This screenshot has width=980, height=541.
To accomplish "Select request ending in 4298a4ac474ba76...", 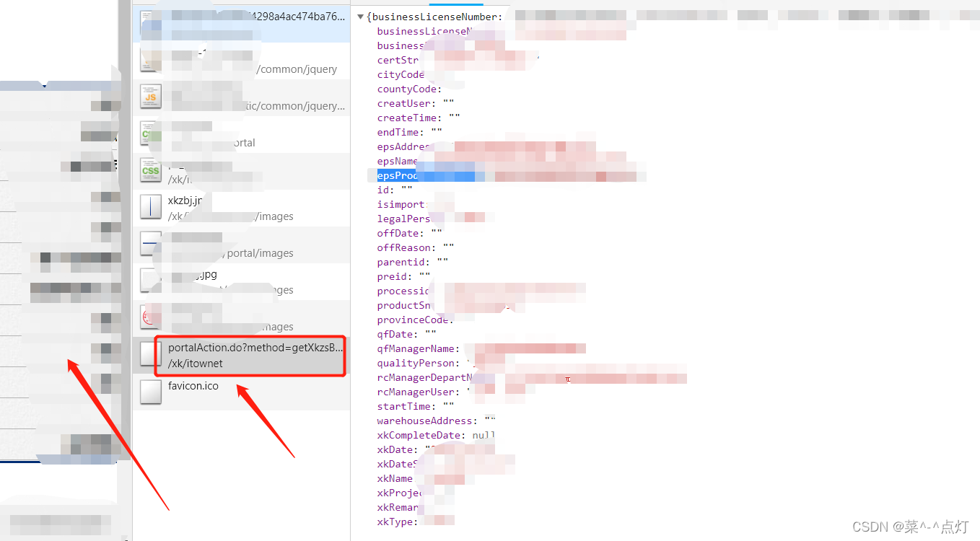I will (241, 23).
